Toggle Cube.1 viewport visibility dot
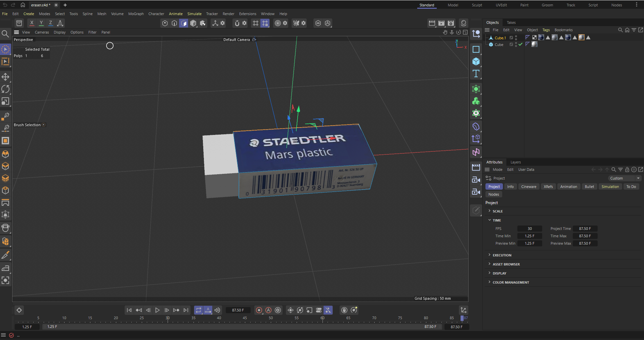The width and height of the screenshot is (644, 340). point(516,36)
